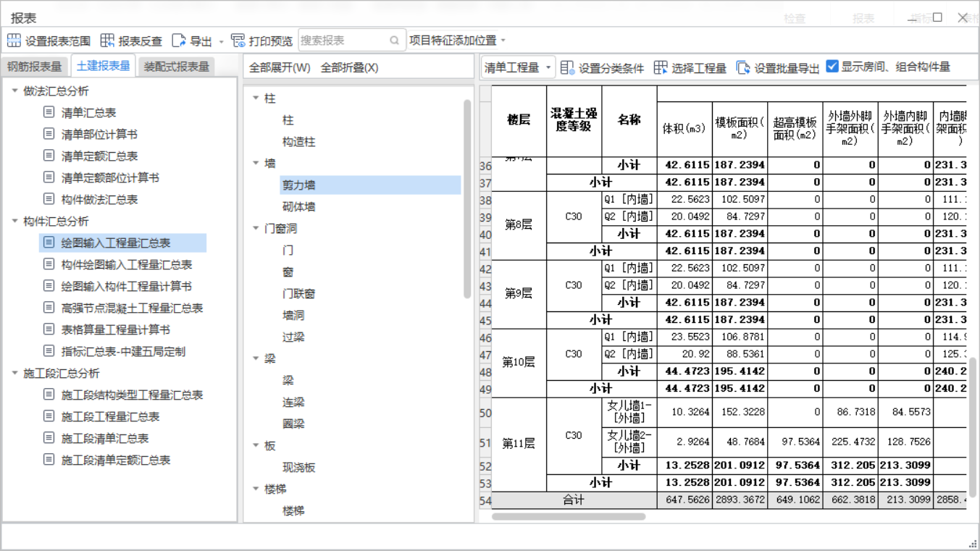This screenshot has height=551, width=980.
Task: Select 门联窗 in component tree
Action: point(298,293)
